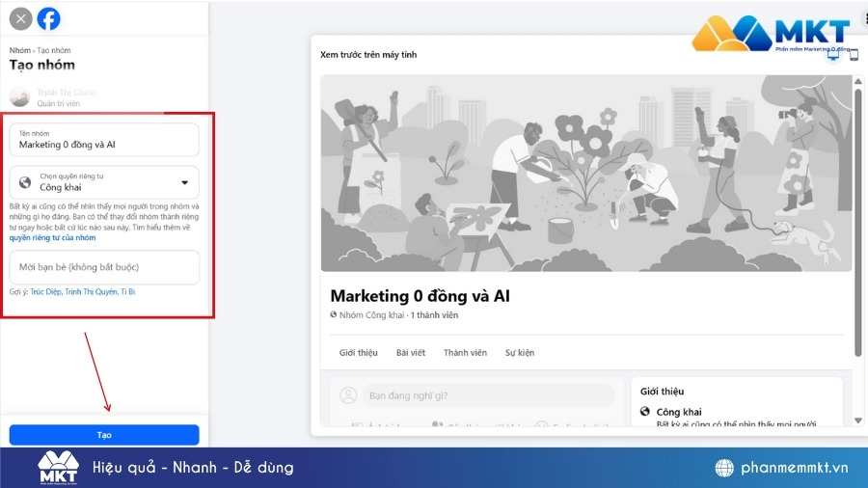
Task: Click the Tên nhóm input field
Action: coord(104,140)
